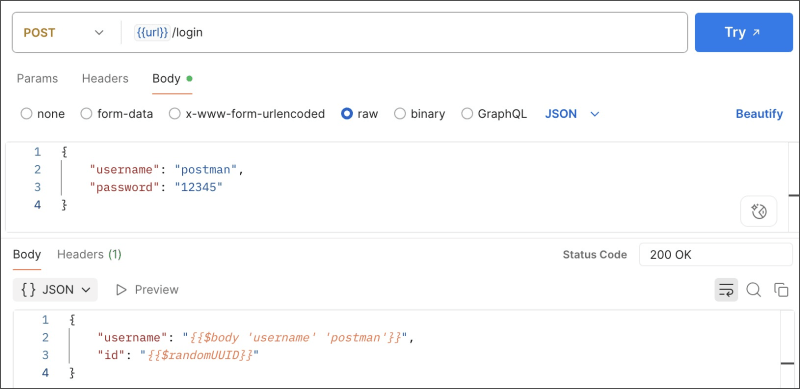Click the 200 OK status code field
Viewport: 800px width, 389px height.
715,255
